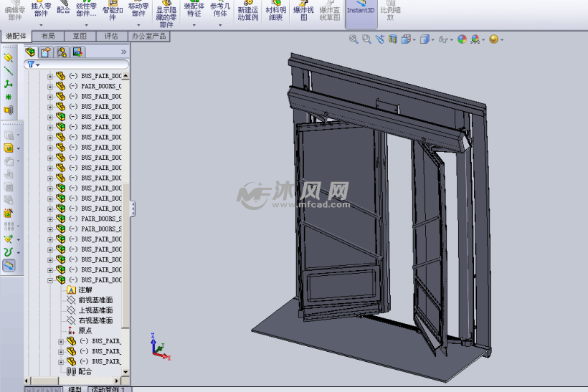Open dropdown arrow under 线性零部件
This screenshot has height=392, width=588.
(86, 25)
